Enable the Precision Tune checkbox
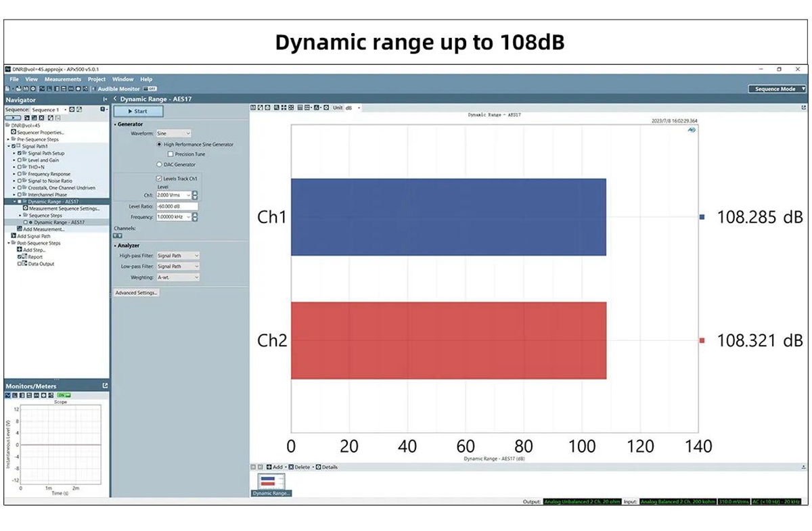 171,154
